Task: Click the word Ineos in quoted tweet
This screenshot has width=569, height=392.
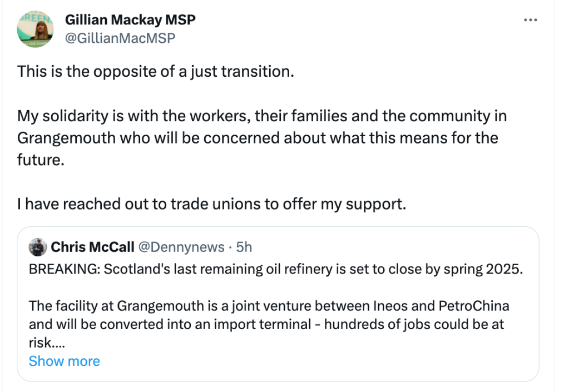Action: [394, 306]
